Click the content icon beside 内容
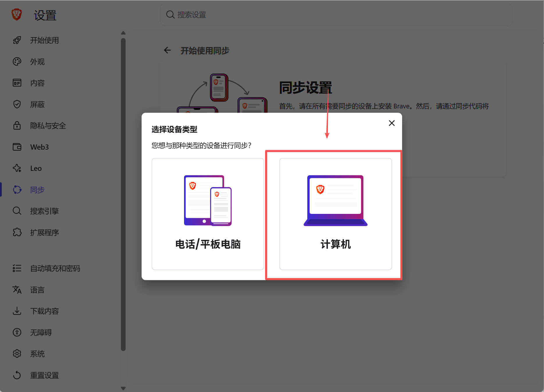 pyautogui.click(x=17, y=83)
